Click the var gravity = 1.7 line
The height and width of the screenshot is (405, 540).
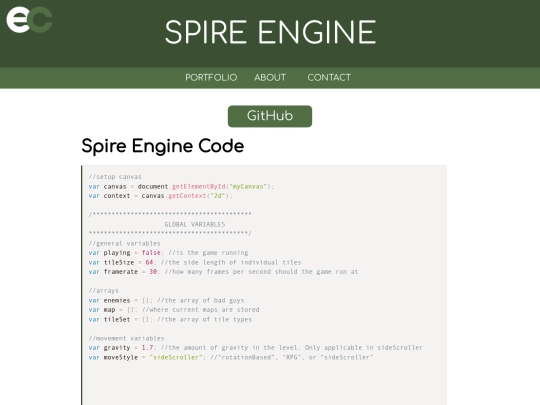[x=256, y=347]
